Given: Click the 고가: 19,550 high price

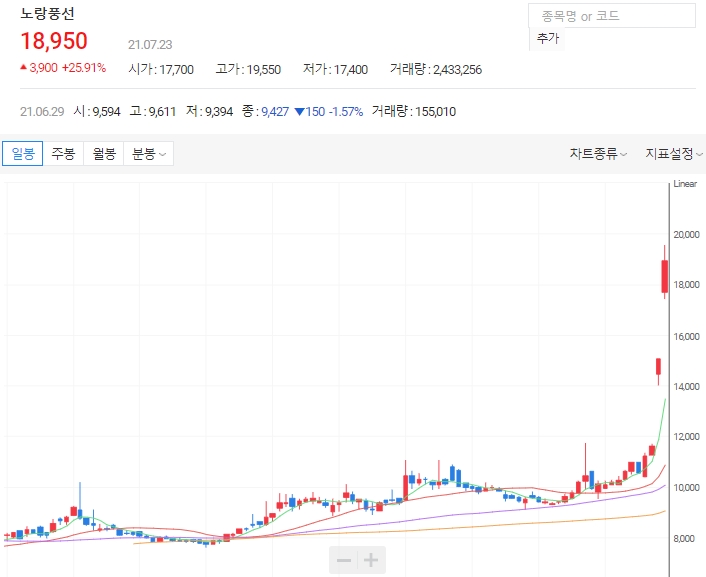Looking at the screenshot, I should click(248, 69).
